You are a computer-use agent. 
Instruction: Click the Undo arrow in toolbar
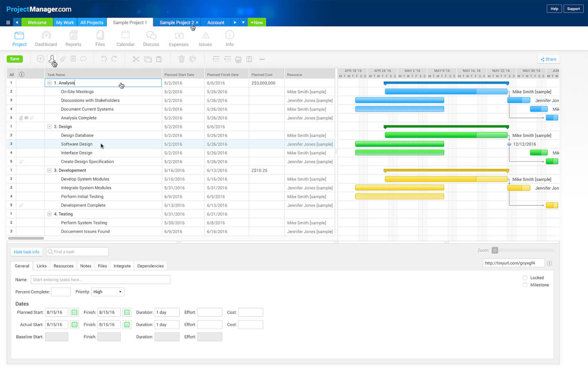(104, 59)
